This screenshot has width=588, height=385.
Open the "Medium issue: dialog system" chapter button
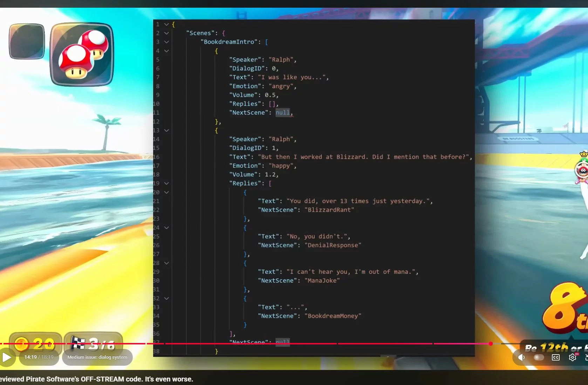pos(97,357)
